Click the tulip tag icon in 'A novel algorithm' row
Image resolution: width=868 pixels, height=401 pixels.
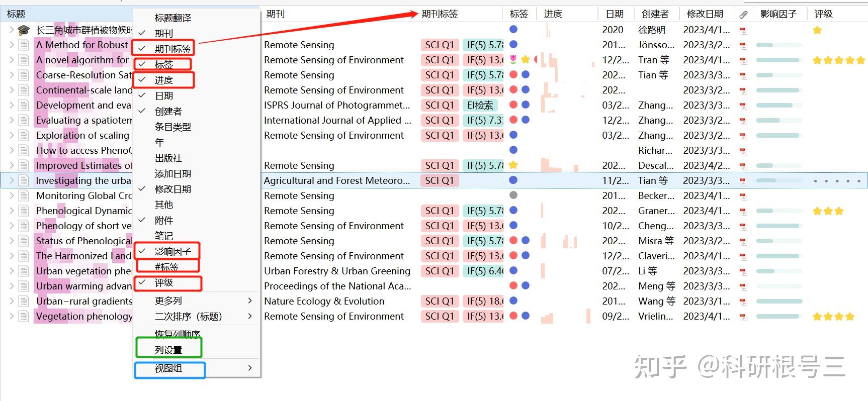pos(513,60)
